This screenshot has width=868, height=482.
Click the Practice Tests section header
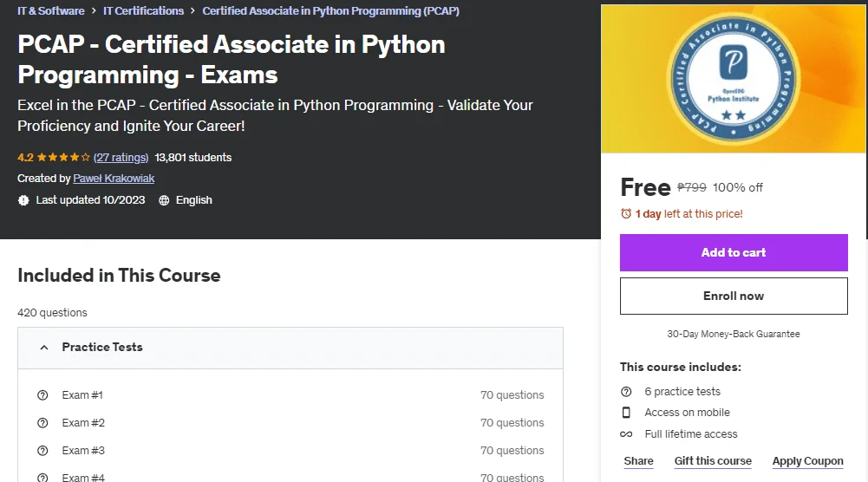click(290, 348)
